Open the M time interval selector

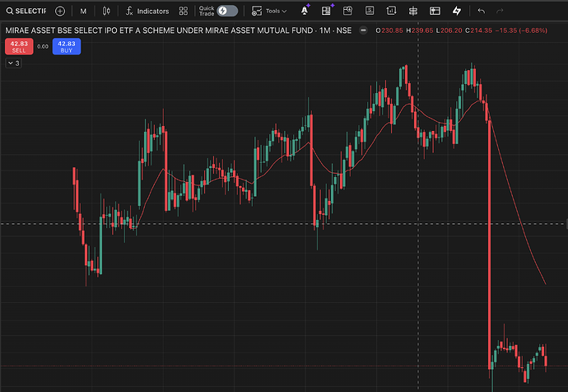tap(83, 12)
